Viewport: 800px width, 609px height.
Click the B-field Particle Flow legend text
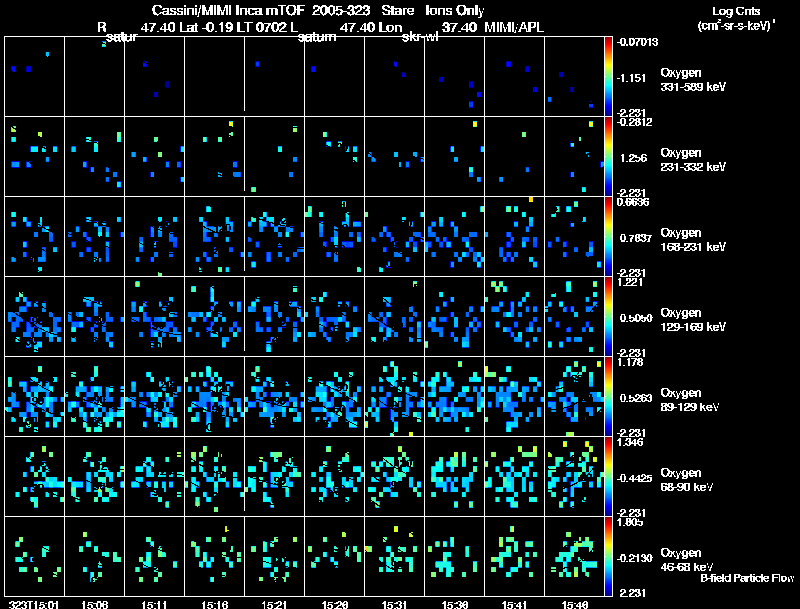747,578
